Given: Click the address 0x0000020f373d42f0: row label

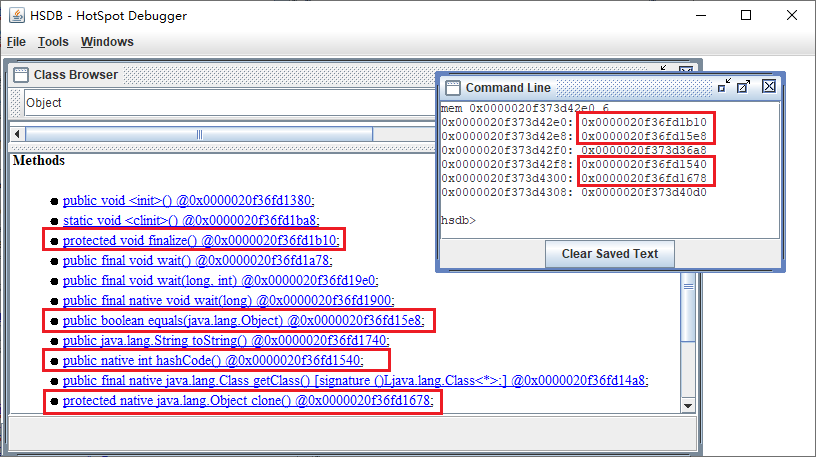Looking at the screenshot, I should [507, 150].
